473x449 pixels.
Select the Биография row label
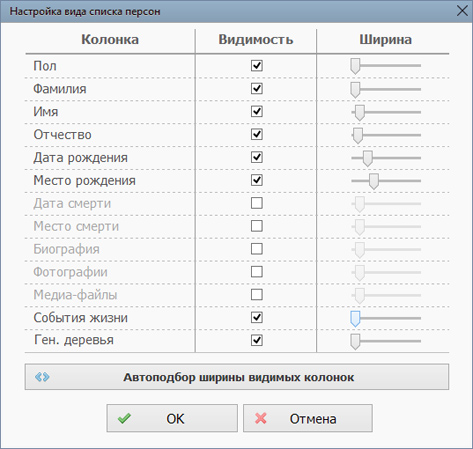click(x=66, y=249)
